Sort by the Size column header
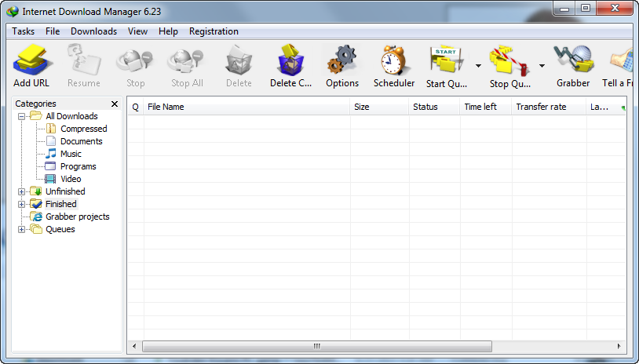The image size is (639, 364). click(379, 107)
